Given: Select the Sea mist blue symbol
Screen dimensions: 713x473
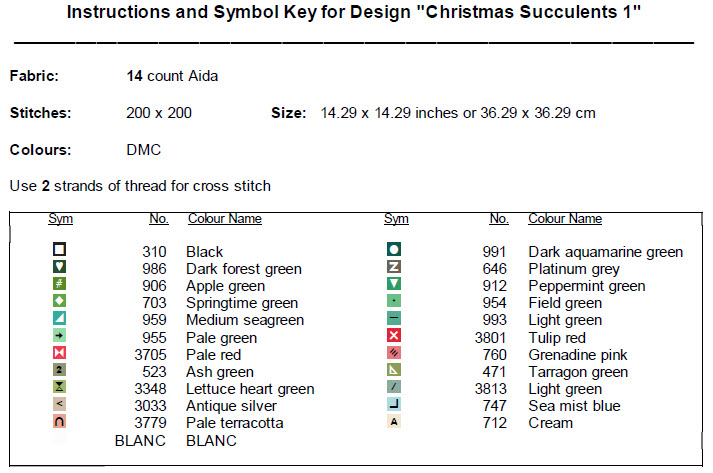Looking at the screenshot, I should click(394, 405).
